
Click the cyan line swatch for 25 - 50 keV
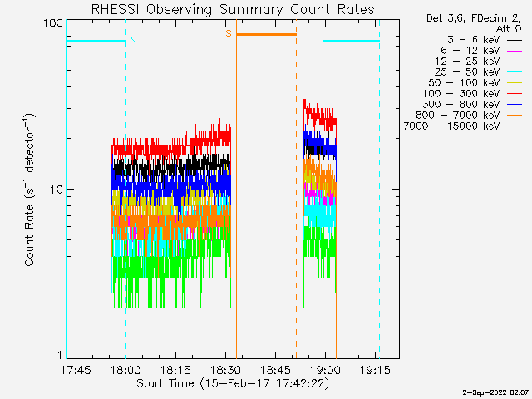click(x=515, y=72)
